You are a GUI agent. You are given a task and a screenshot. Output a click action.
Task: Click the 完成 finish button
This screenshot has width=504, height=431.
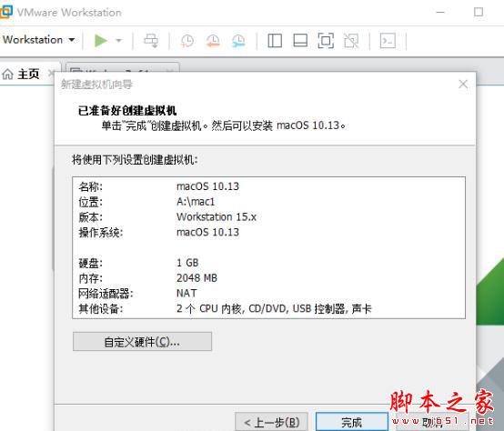[x=351, y=422]
